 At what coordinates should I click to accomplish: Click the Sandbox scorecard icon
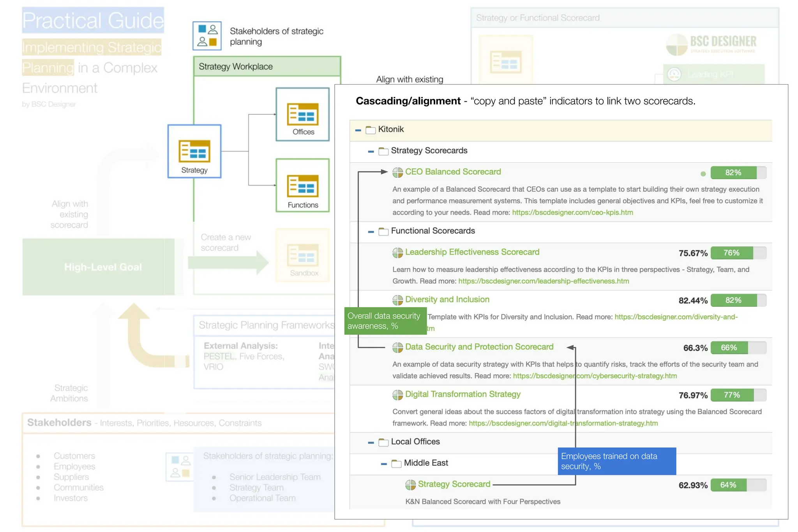tap(302, 255)
